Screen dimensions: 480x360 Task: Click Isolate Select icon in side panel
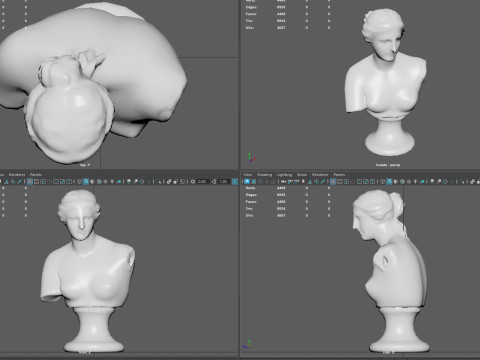(x=462, y=181)
